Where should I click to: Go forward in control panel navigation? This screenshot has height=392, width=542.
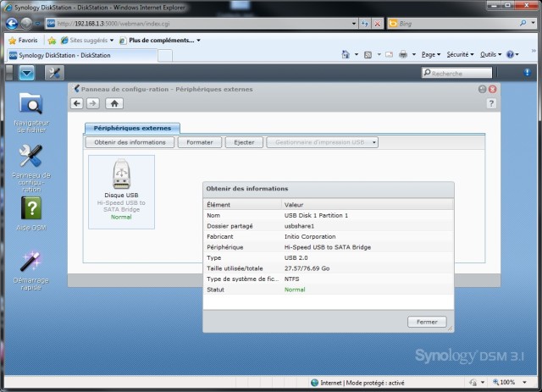tap(92, 103)
